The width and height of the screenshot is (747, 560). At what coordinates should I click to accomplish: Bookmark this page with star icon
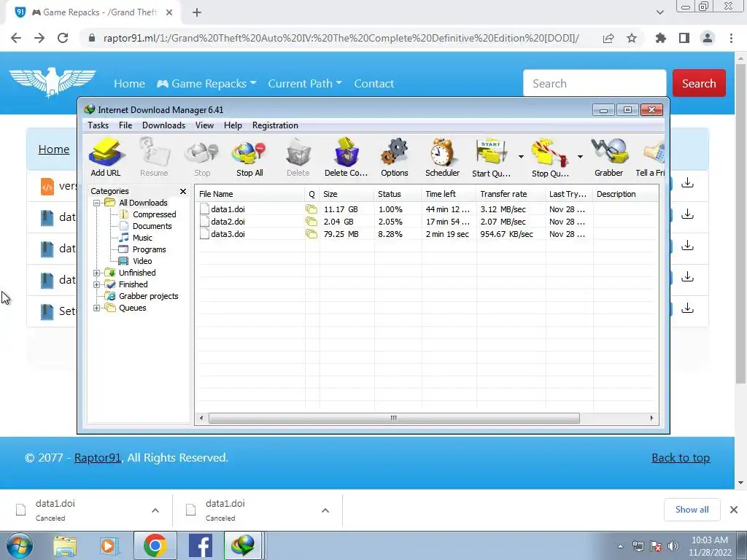point(632,38)
